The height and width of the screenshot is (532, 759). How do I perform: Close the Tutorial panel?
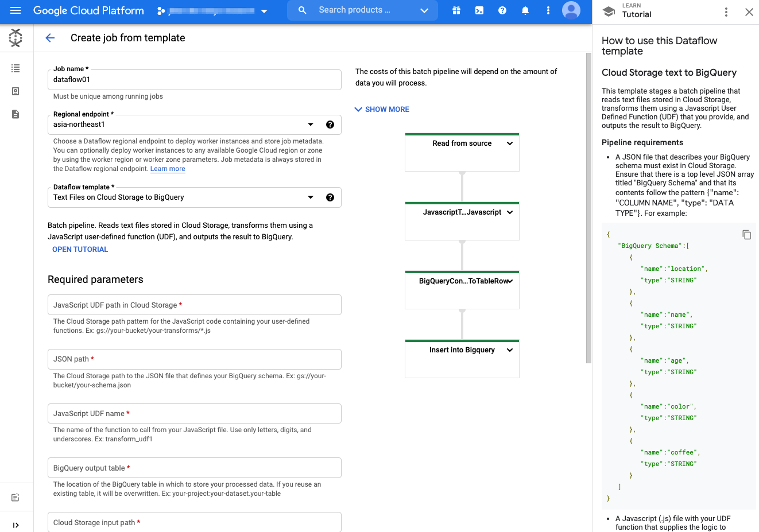point(749,12)
